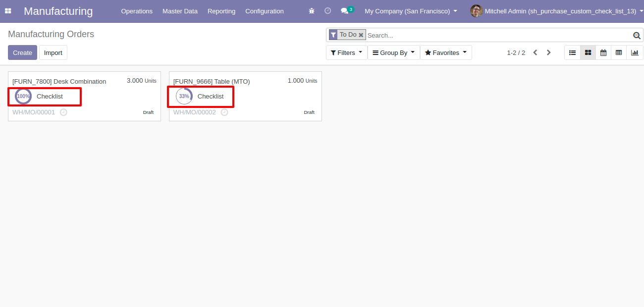Open the Master Data menu

180,11
